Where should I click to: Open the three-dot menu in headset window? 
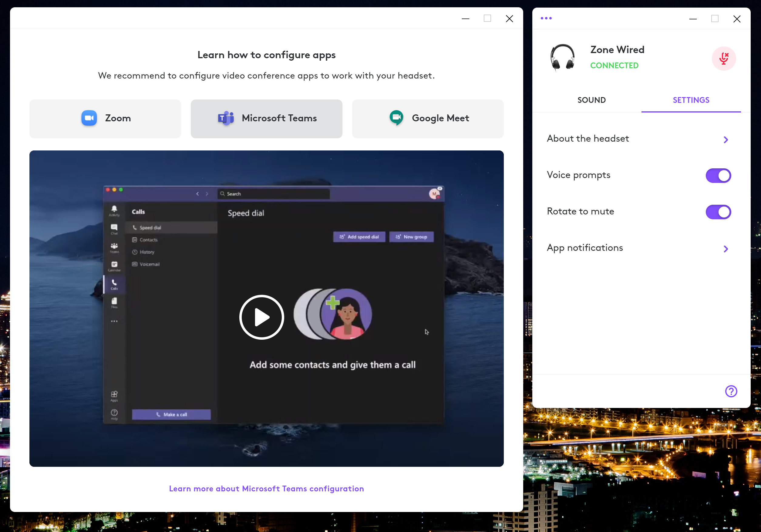coord(546,18)
